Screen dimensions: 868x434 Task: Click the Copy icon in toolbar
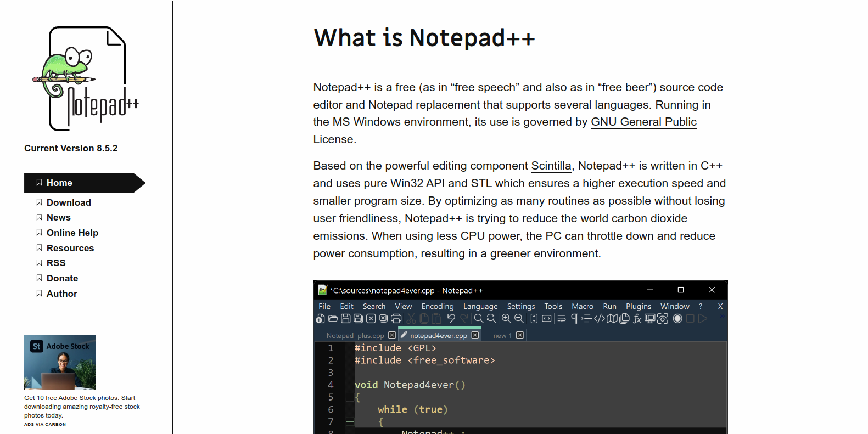tap(424, 318)
